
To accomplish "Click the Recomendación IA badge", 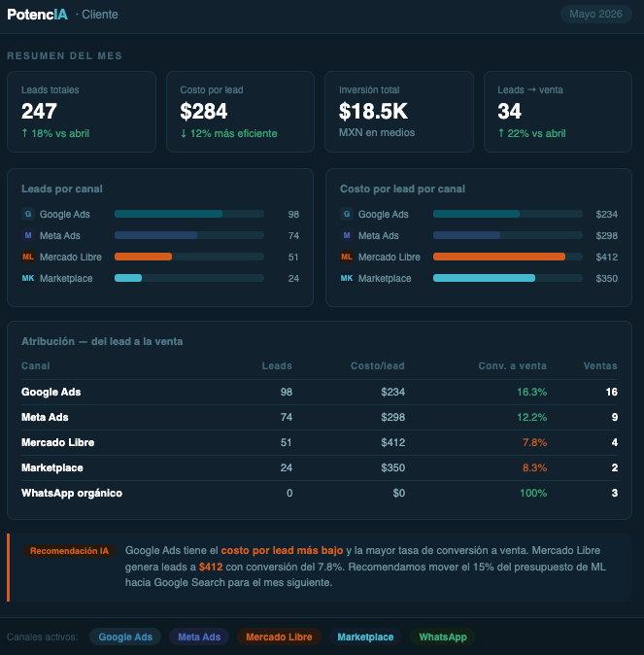I will point(69,551).
